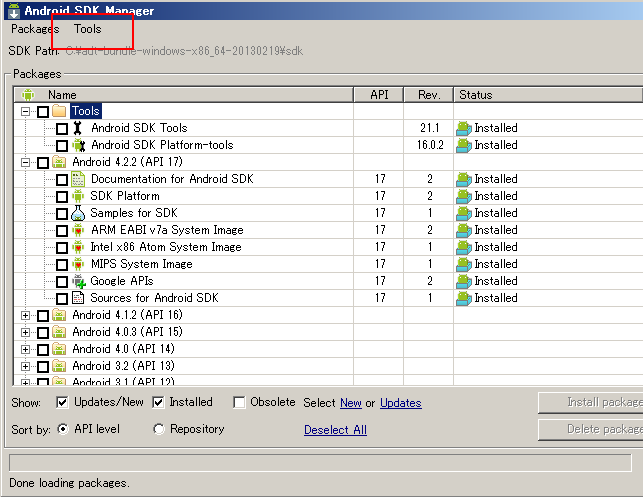Image resolution: width=643 pixels, height=497 pixels.
Task: Click the Installed status icon for Google APIs
Action: point(464,281)
